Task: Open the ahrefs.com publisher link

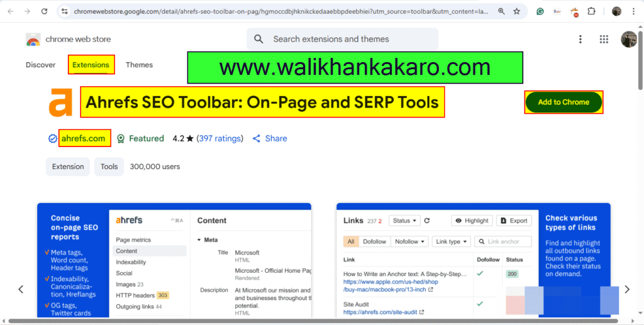Action: (x=84, y=139)
